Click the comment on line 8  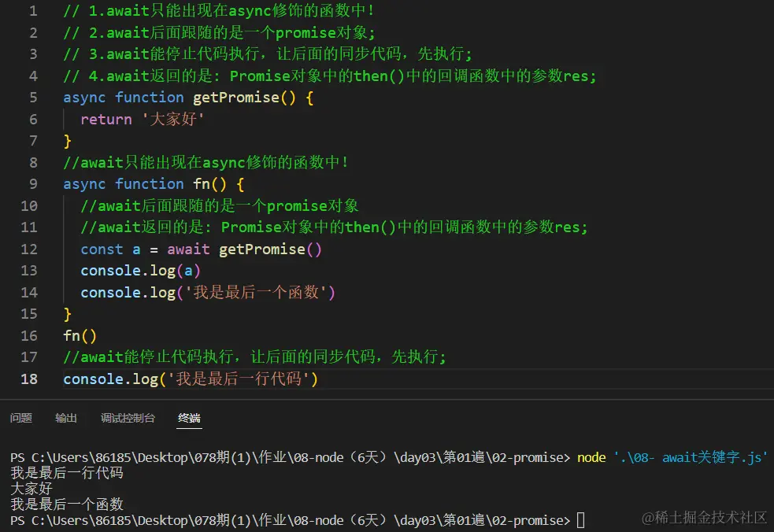pyautogui.click(x=206, y=162)
